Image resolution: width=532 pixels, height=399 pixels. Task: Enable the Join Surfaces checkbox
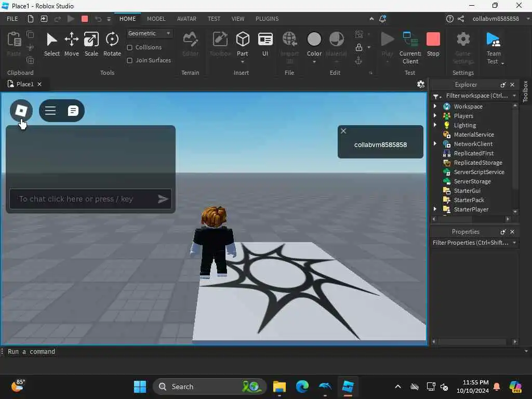[x=129, y=60]
